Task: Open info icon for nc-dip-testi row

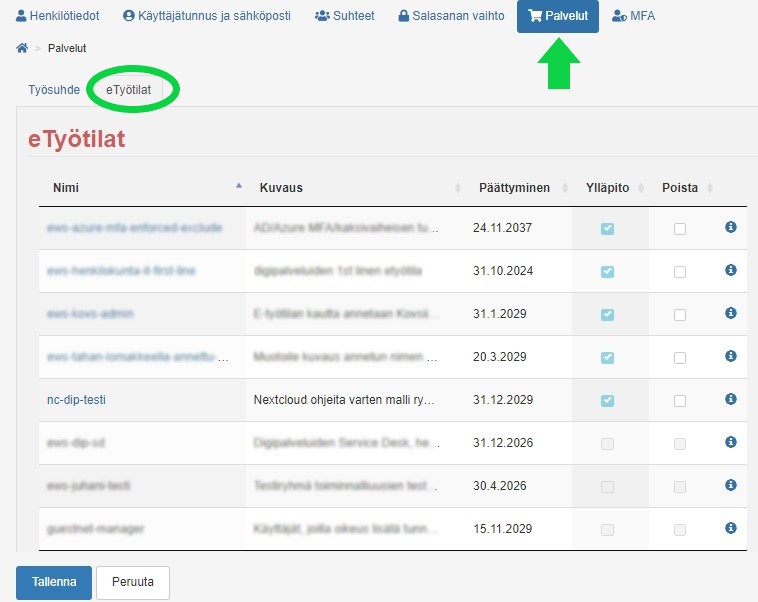Action: click(730, 399)
